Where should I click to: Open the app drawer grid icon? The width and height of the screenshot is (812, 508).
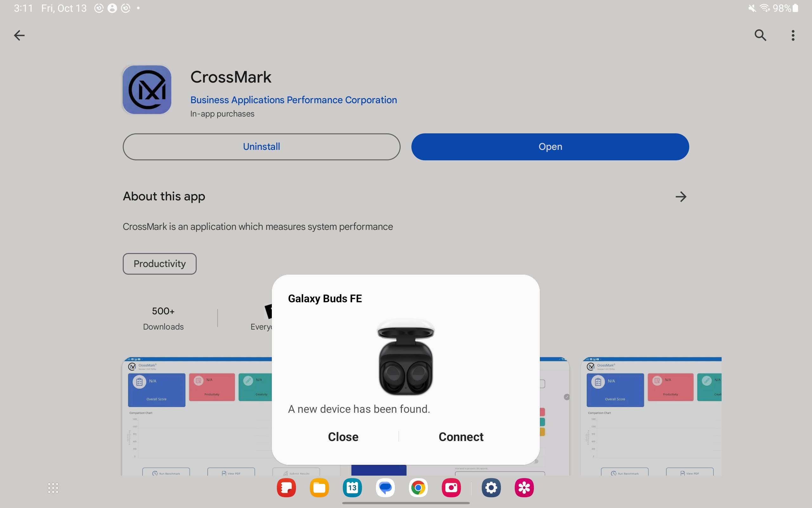[x=53, y=488]
